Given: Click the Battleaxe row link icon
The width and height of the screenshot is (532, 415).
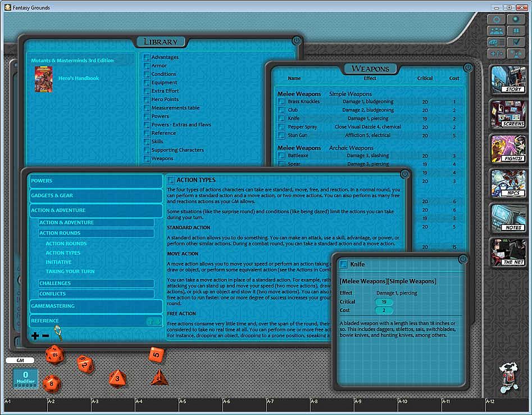Looking at the screenshot, I should pyautogui.click(x=281, y=156).
